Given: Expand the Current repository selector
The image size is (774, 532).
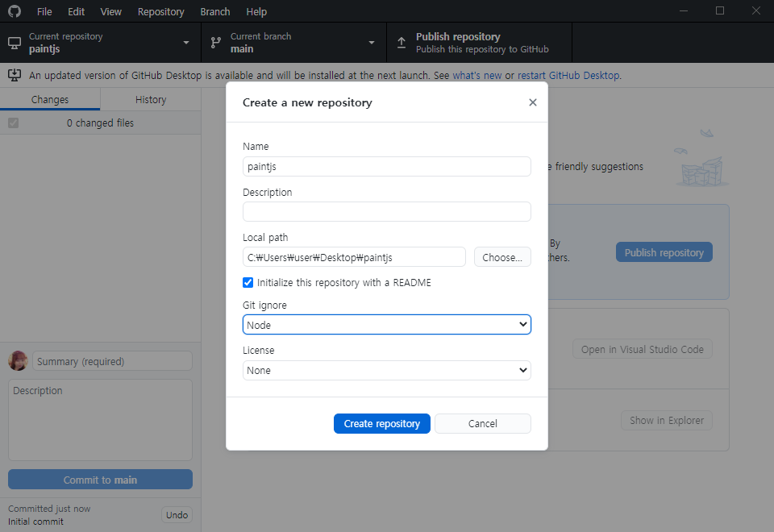Looking at the screenshot, I should click(100, 43).
